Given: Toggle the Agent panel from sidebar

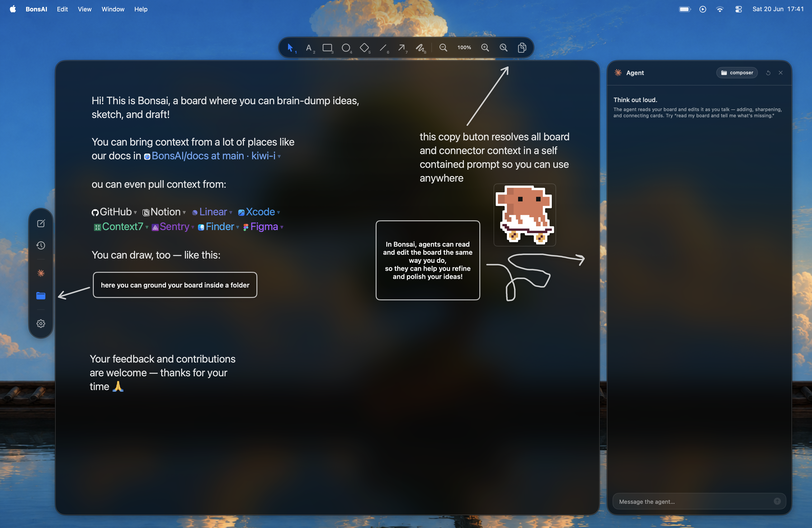Looking at the screenshot, I should pyautogui.click(x=41, y=273).
